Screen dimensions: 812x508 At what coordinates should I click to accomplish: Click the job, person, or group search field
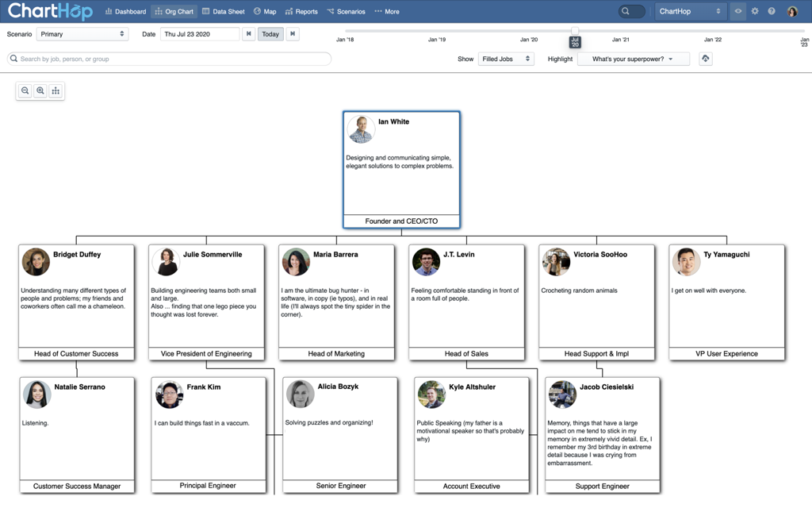pyautogui.click(x=170, y=59)
